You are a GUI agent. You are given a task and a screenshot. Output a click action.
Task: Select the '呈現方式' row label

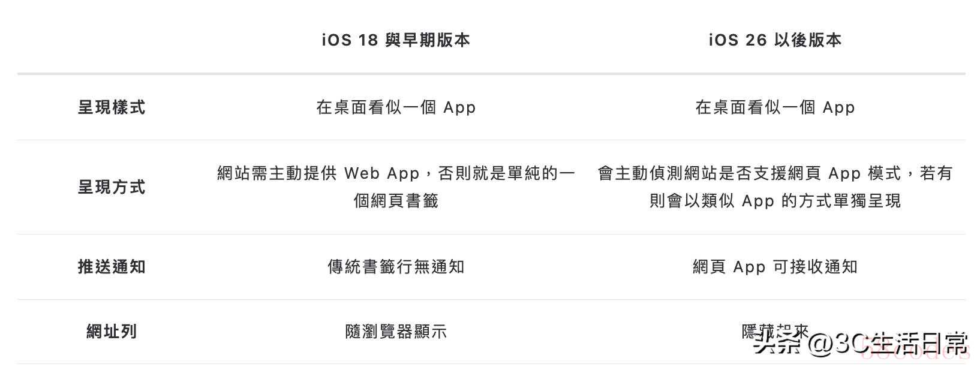click(x=112, y=187)
